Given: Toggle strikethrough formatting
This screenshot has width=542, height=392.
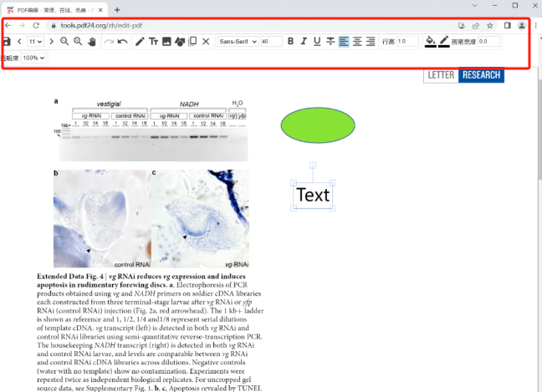Looking at the screenshot, I should click(x=330, y=42).
